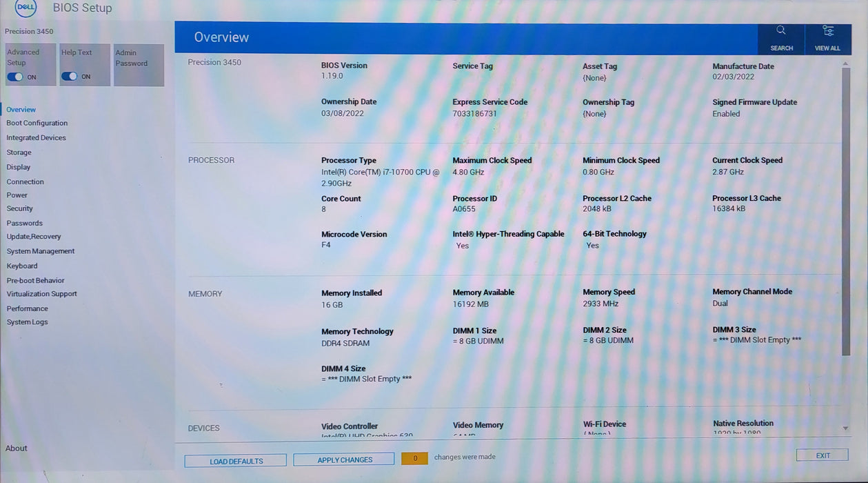Toggle the Help Text switch
This screenshot has height=483, width=868.
coord(69,77)
